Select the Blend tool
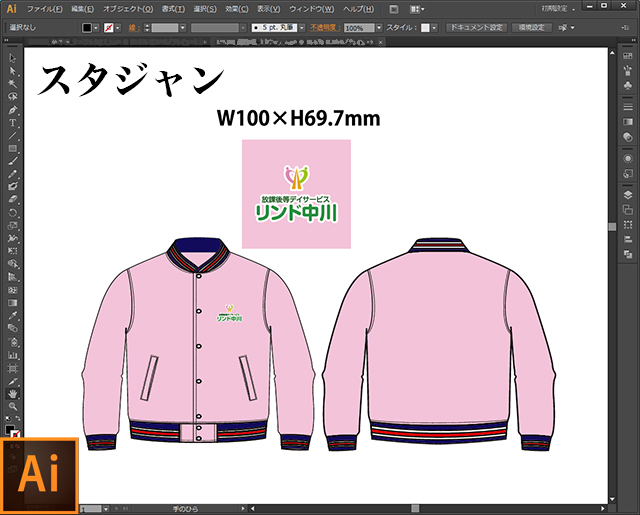The image size is (640, 515). click(13, 328)
